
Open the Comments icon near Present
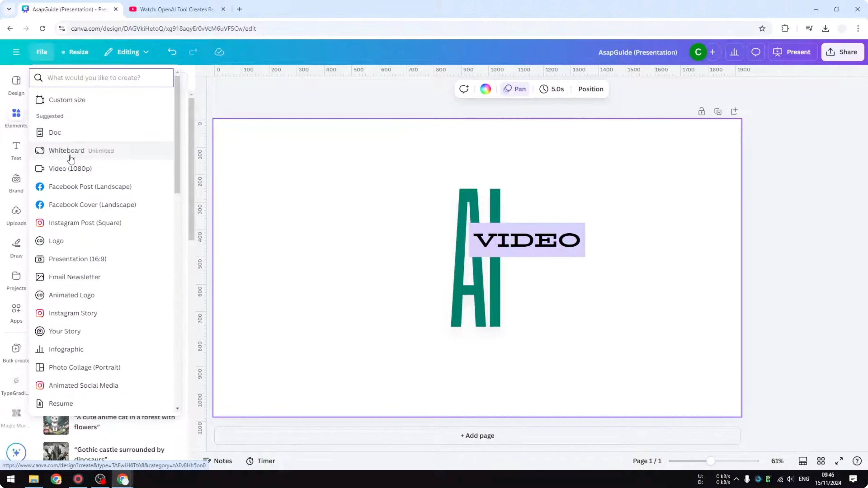pyautogui.click(x=756, y=52)
